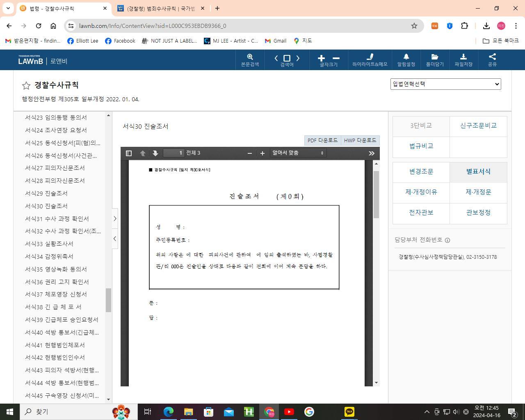Open the 제·개정문 link
Image resolution: width=525 pixels, height=420 pixels.
[x=478, y=192]
